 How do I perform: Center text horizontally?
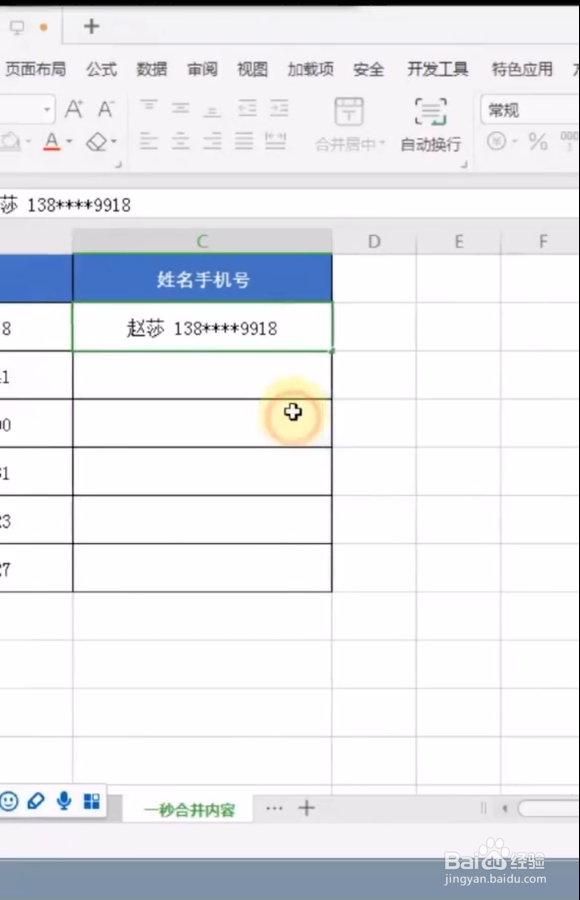point(180,141)
